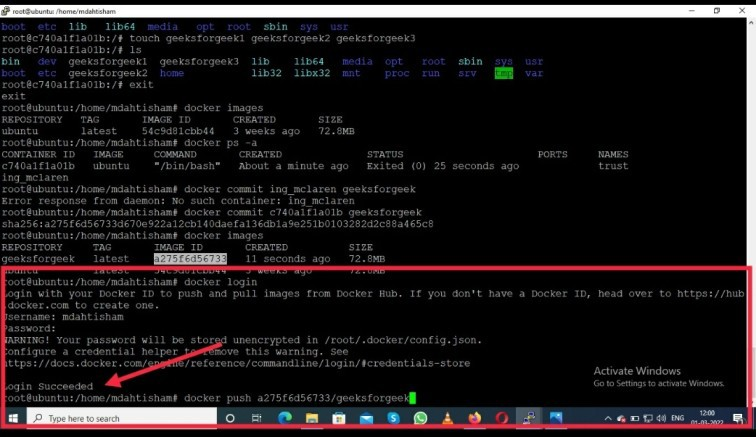Launch Microsoft Edge from the taskbar
The height and width of the screenshot is (437, 756).
285,418
